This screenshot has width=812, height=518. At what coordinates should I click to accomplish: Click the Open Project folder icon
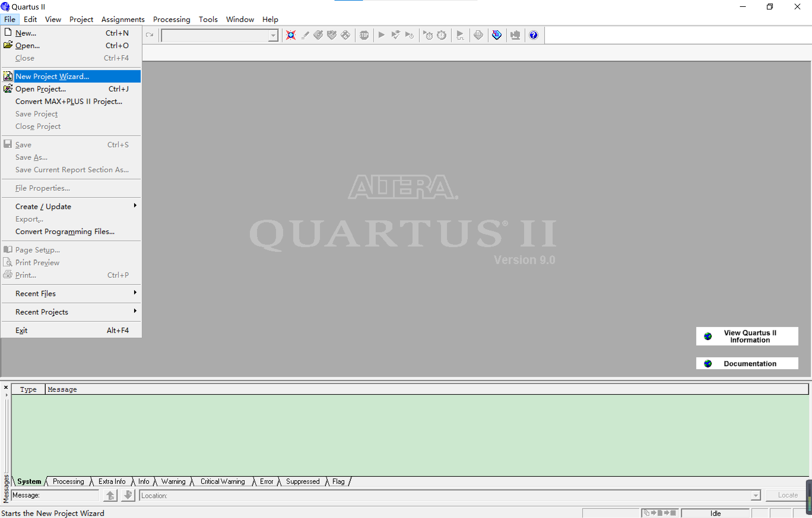tap(8, 89)
